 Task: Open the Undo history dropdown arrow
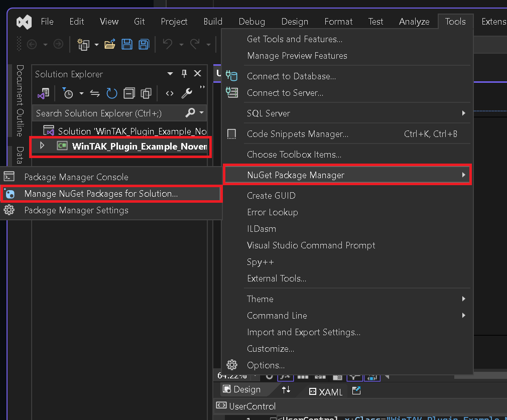pos(181,45)
